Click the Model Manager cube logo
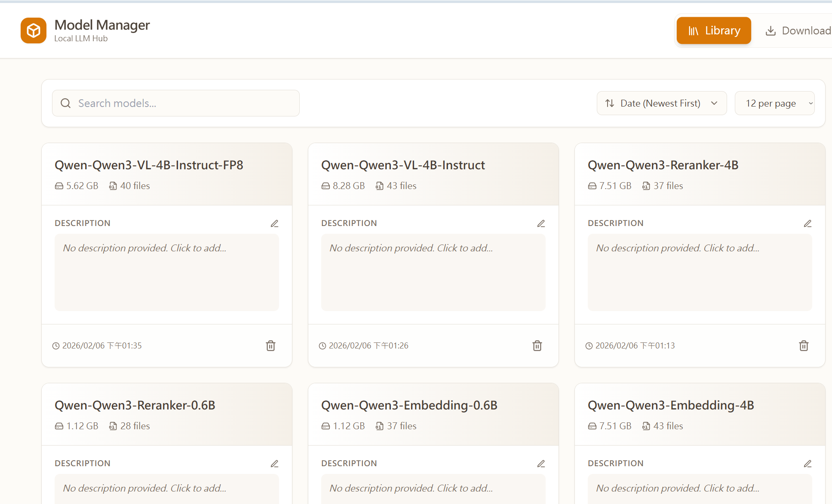The width and height of the screenshot is (832, 504). pos(34,31)
